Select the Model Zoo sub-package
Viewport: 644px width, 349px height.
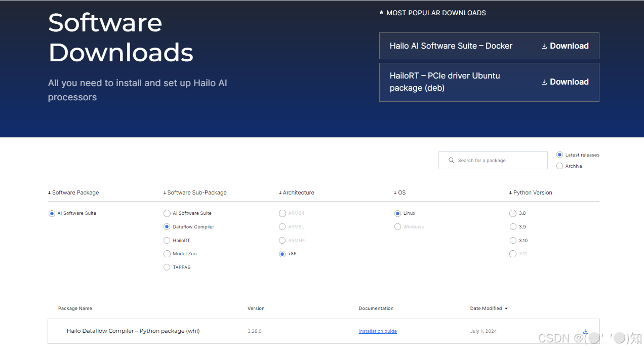[167, 254]
